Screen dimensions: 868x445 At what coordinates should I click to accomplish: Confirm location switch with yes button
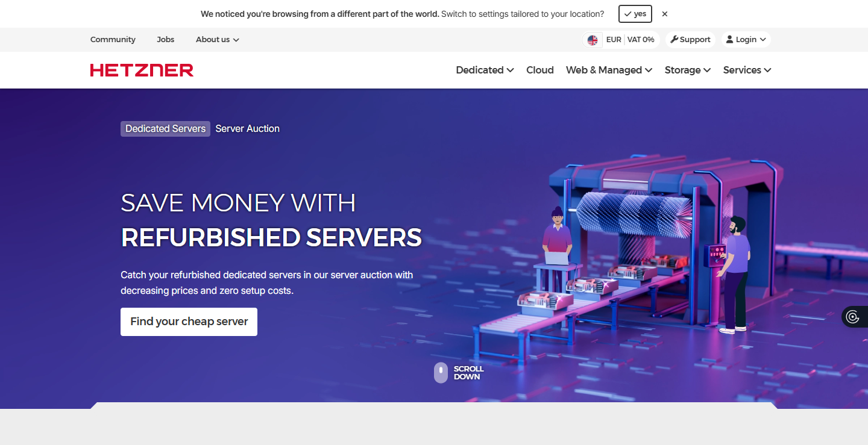(x=635, y=14)
